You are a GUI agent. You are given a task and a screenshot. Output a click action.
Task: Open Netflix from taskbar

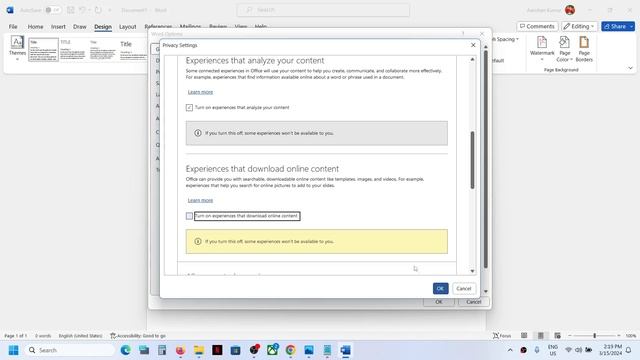pyautogui.click(x=217, y=350)
